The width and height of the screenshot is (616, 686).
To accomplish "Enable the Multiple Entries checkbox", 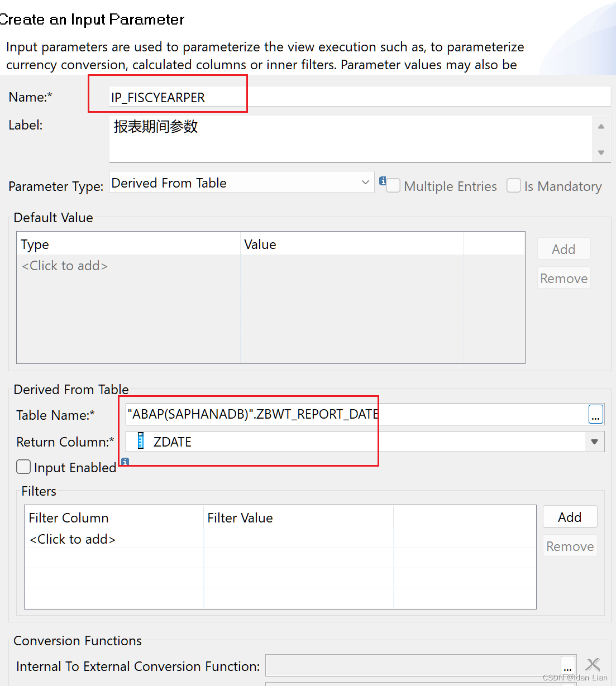I will (x=393, y=185).
